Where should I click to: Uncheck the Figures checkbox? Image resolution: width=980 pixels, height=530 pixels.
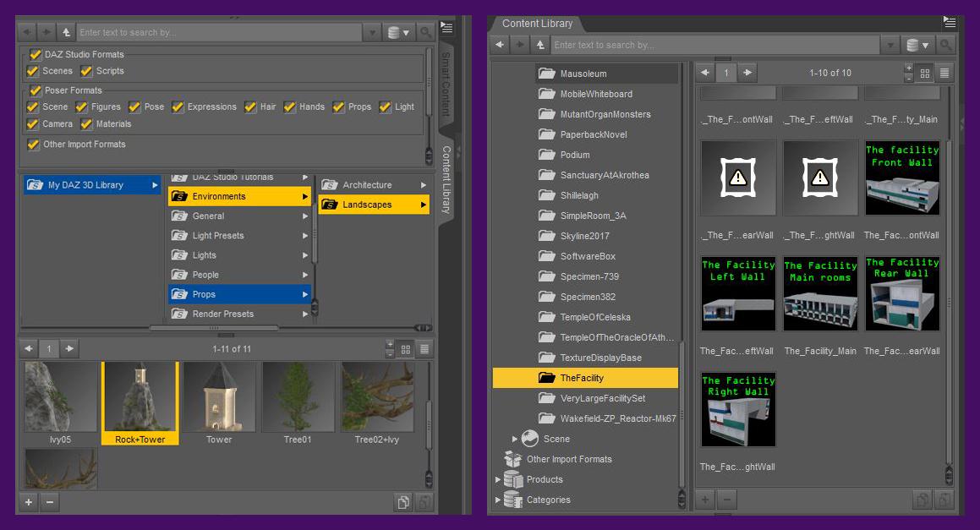click(x=82, y=107)
